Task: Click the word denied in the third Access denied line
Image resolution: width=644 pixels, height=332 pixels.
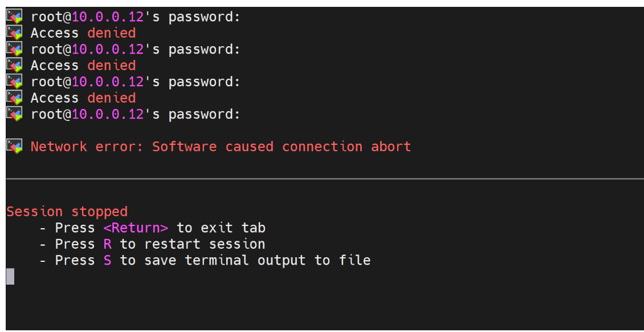Action: (112, 98)
